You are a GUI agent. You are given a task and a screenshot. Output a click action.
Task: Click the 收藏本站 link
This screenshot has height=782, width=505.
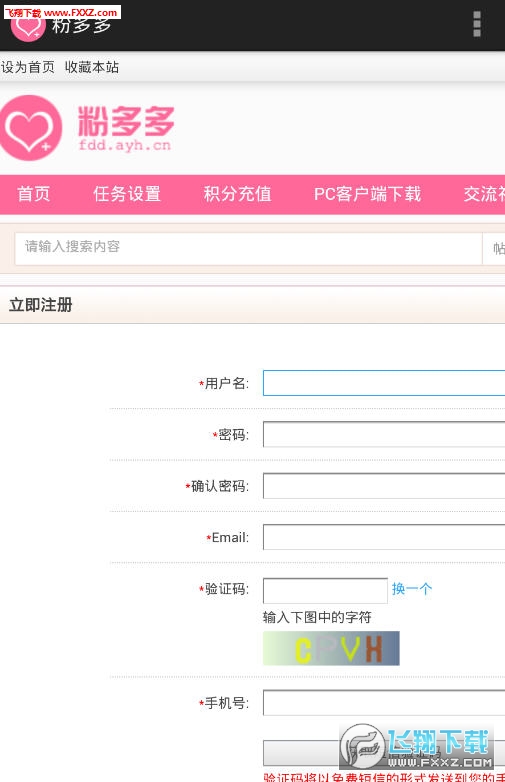tap(92, 67)
